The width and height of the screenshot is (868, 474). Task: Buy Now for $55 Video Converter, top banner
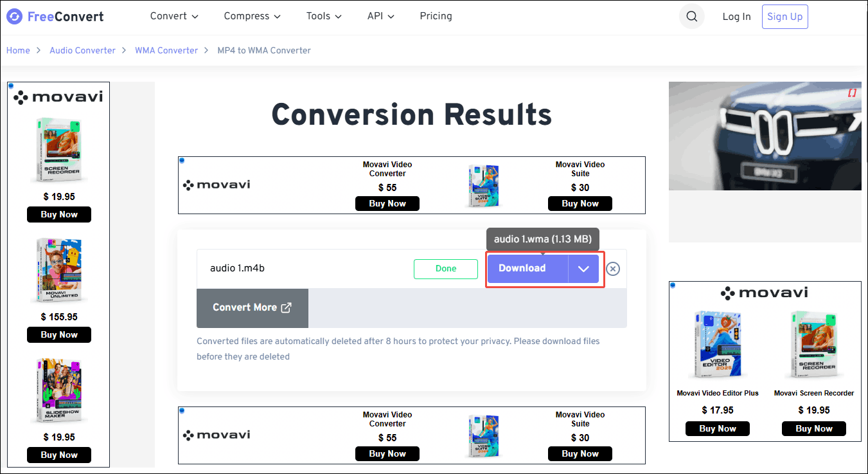(x=387, y=203)
